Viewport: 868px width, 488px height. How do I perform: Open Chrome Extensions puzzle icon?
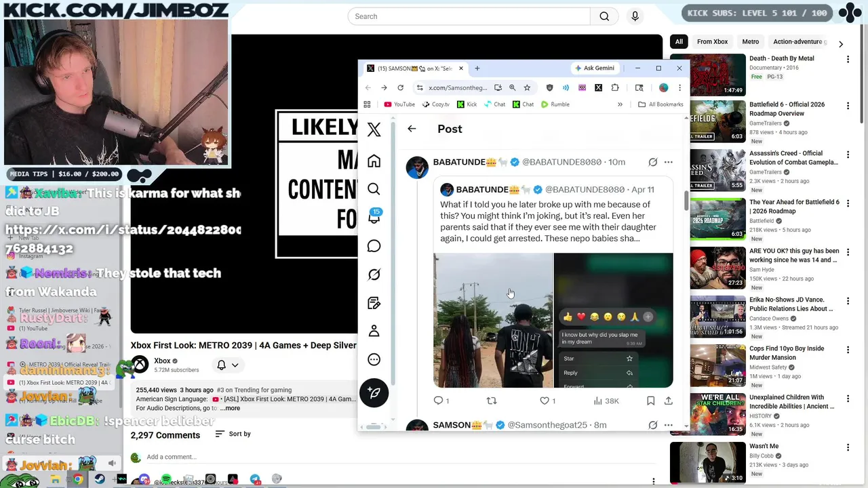[615, 87]
